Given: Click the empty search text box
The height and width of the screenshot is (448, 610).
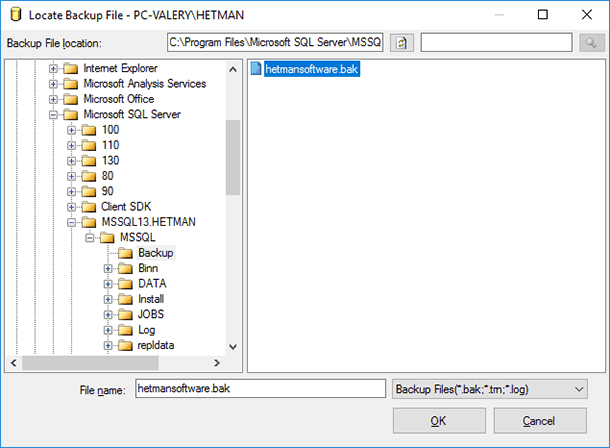Looking at the screenshot, I should click(496, 42).
